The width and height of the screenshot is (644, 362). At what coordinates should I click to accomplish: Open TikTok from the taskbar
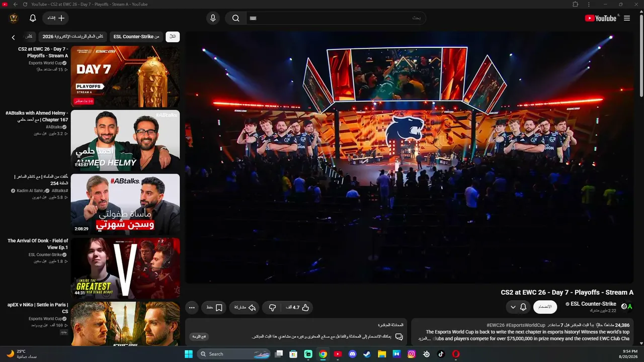[441, 354]
